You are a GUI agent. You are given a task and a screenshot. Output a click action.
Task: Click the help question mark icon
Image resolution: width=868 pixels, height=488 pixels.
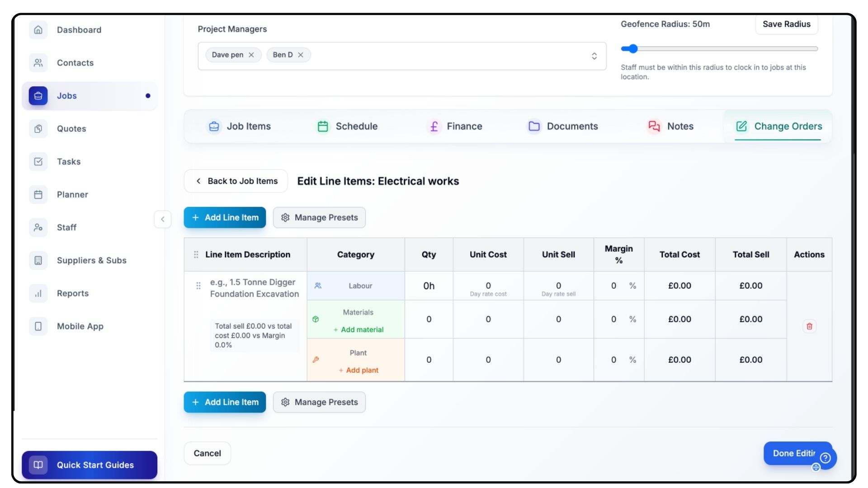coord(826,458)
